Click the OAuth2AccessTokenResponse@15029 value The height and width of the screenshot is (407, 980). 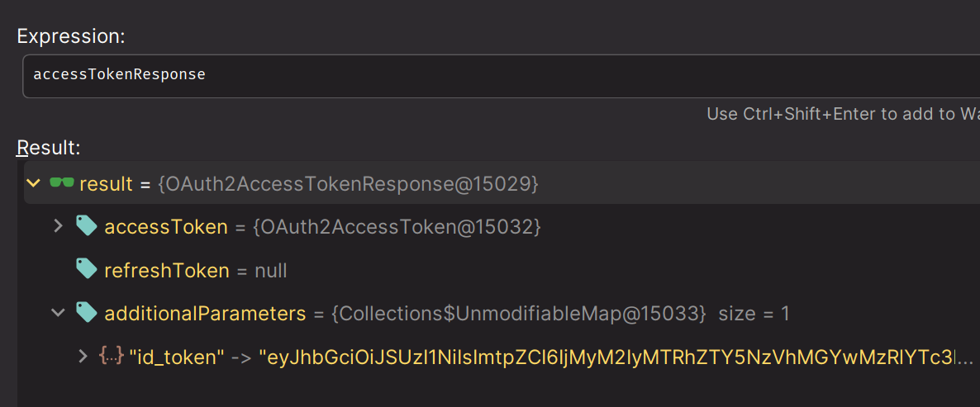coord(348,184)
